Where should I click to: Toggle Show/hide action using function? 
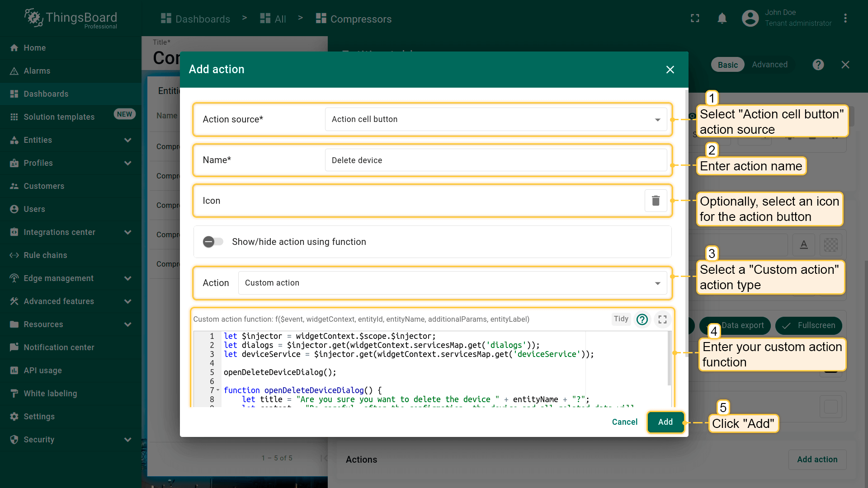[x=213, y=242]
